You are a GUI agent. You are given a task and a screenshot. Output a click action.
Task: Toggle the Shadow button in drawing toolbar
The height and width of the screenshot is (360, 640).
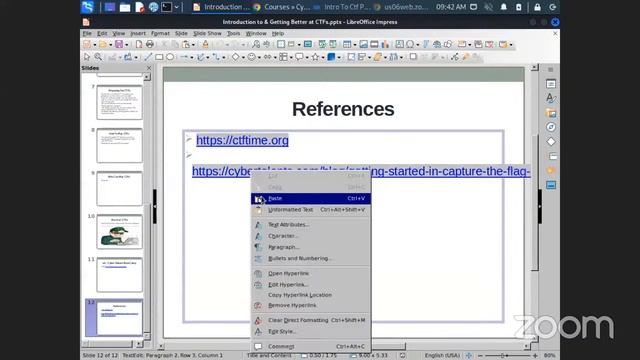point(413,57)
